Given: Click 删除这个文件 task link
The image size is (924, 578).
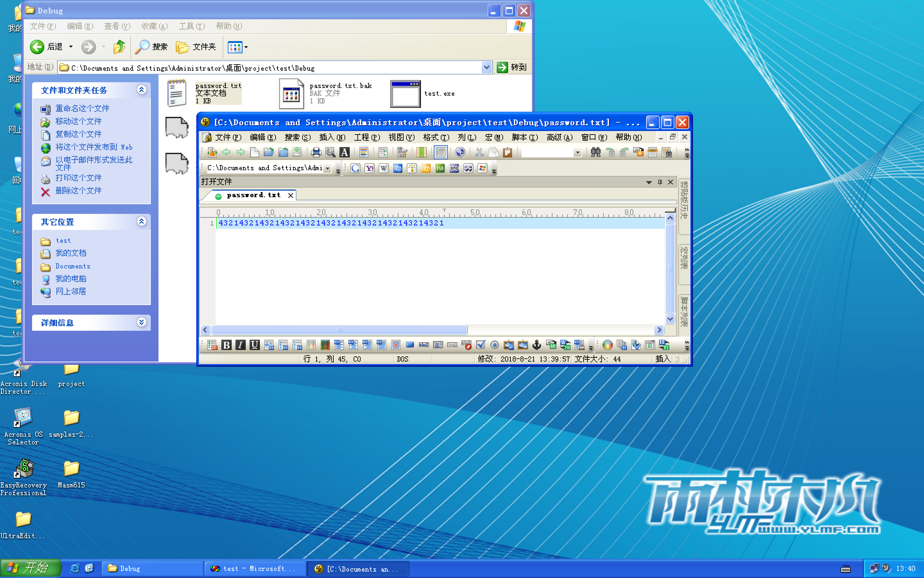Looking at the screenshot, I should 78,190.
